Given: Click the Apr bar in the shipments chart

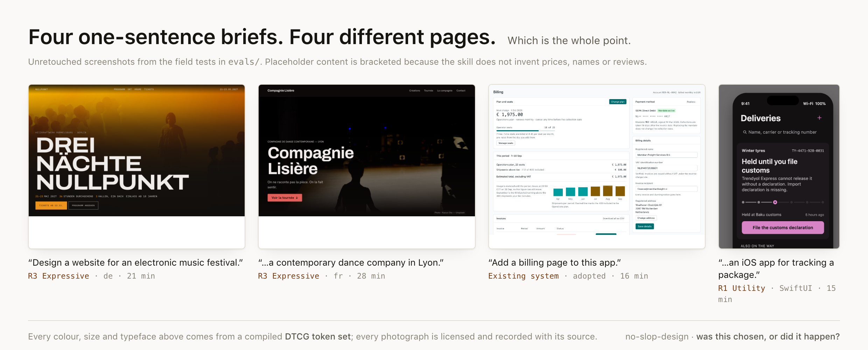Looking at the screenshot, I should pos(558,192).
